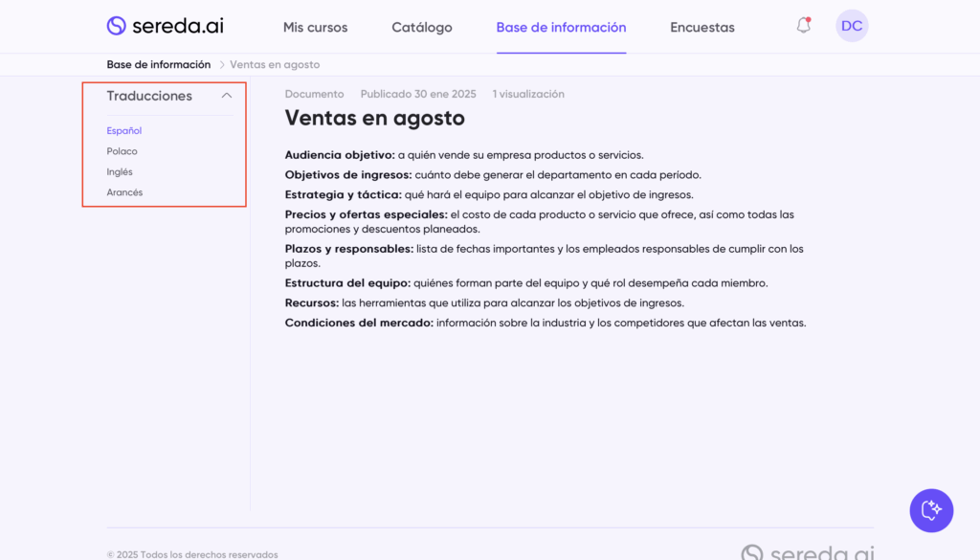Click the 1 visualización counter
Viewport: 980px width, 560px height.
tap(528, 94)
